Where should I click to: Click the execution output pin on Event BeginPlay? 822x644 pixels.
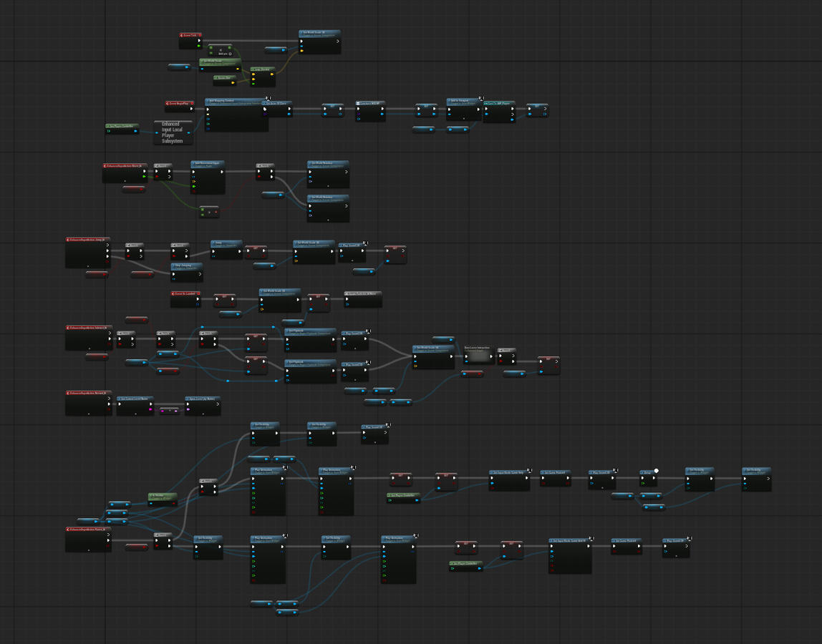(x=191, y=109)
